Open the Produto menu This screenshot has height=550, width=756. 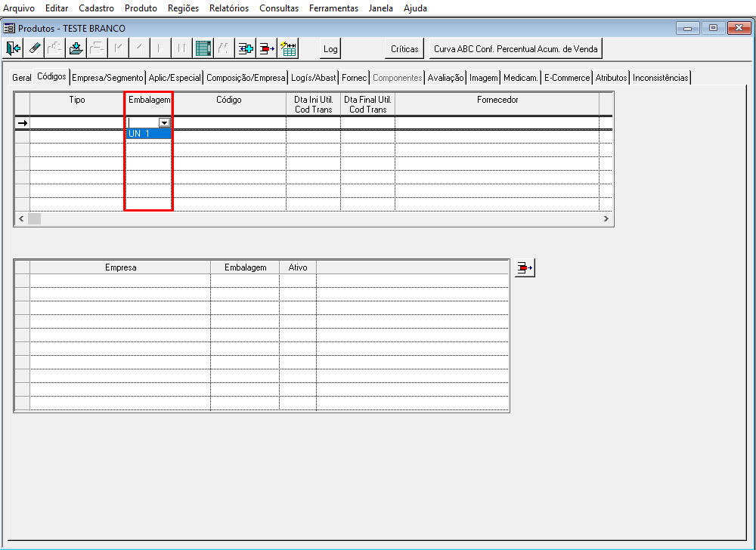coord(141,8)
